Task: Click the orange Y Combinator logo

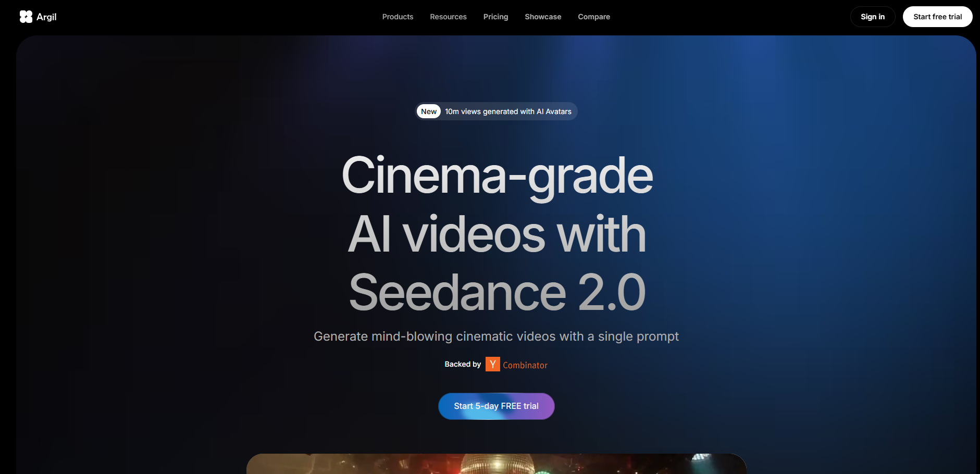Action: click(x=492, y=364)
